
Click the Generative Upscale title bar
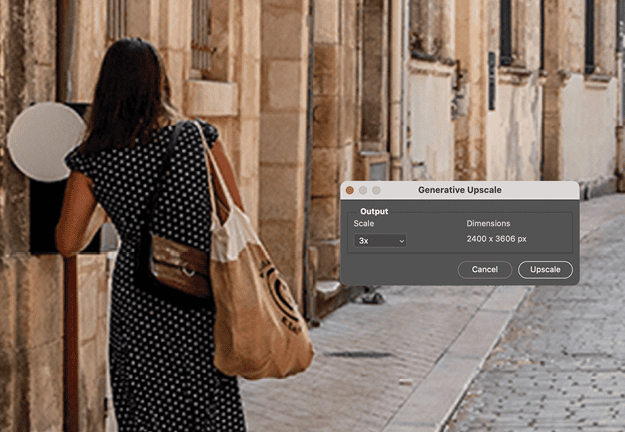[x=461, y=189]
